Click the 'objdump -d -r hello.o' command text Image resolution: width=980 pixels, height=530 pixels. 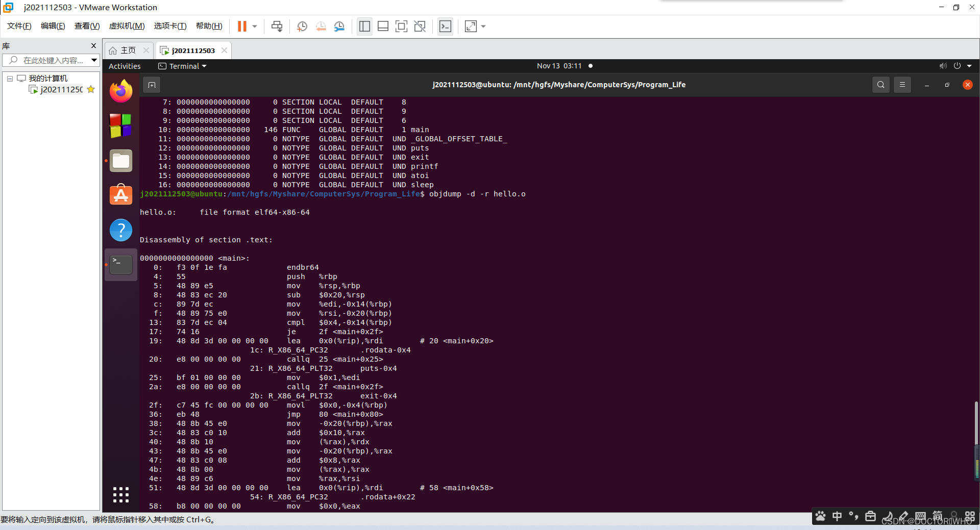tap(477, 194)
